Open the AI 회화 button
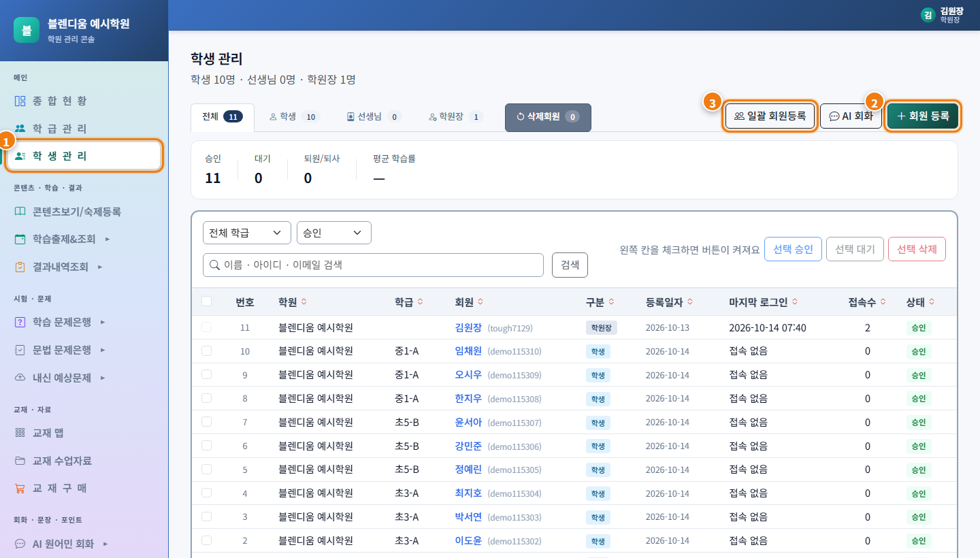The height and width of the screenshot is (558, 980). 851,116
